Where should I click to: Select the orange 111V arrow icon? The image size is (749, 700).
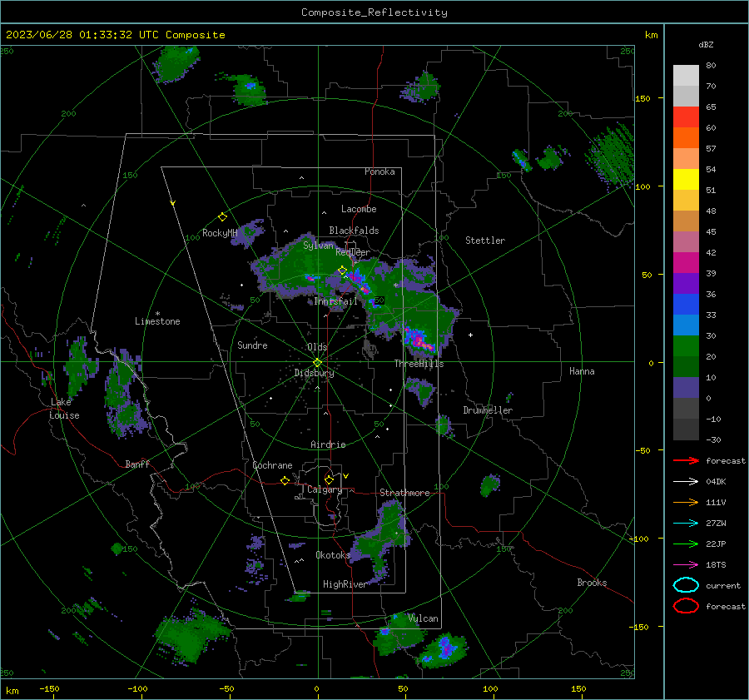(x=686, y=502)
